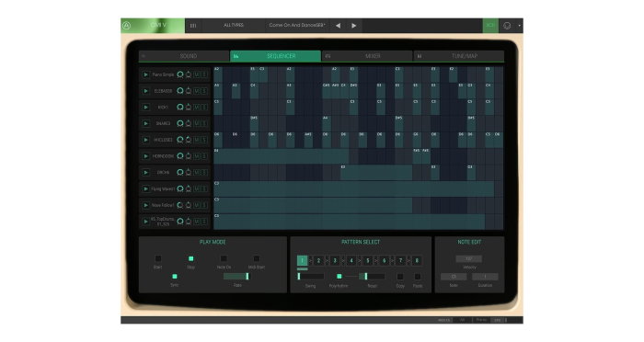Image resolution: width=644 pixels, height=342 pixels.
Task: Click first knob icon on SNARE3 row
Action: pos(180,123)
